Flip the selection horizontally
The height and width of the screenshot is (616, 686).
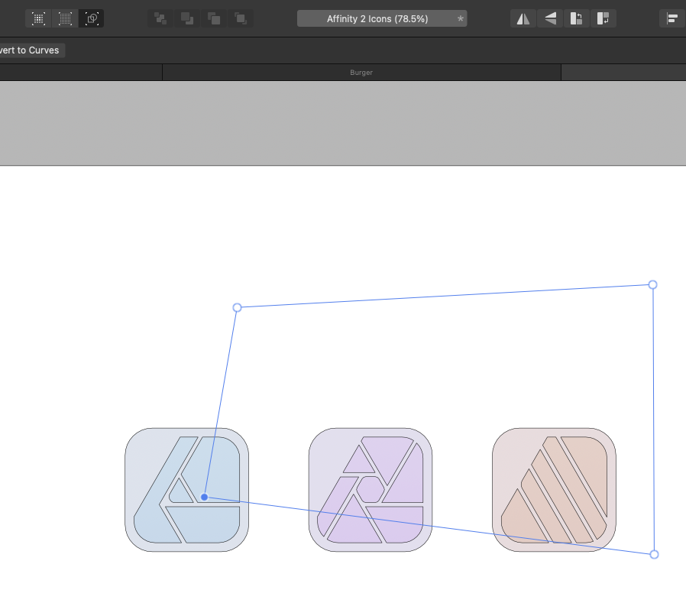pyautogui.click(x=523, y=18)
